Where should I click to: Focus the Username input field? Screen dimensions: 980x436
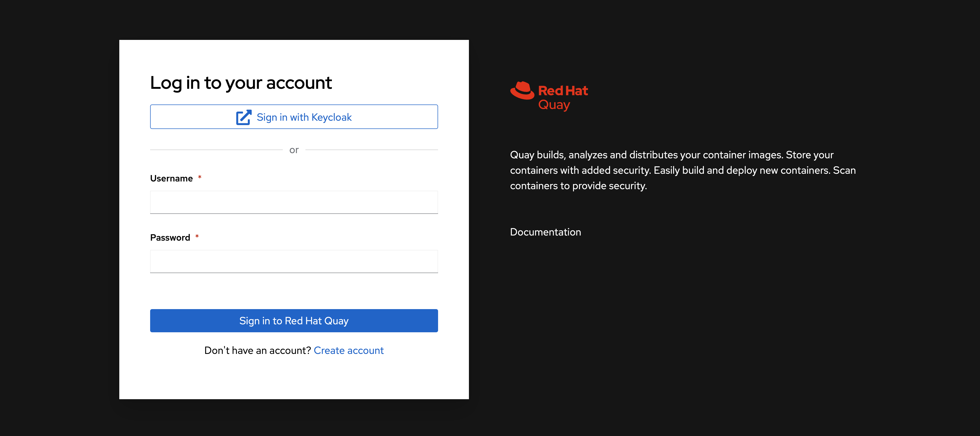pos(294,202)
